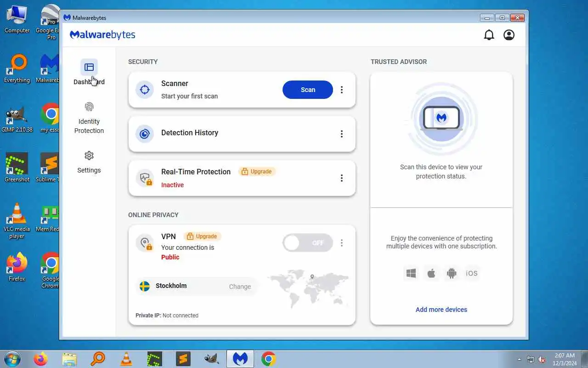Open the notifications bell icon
588x368 pixels.
[x=489, y=35]
